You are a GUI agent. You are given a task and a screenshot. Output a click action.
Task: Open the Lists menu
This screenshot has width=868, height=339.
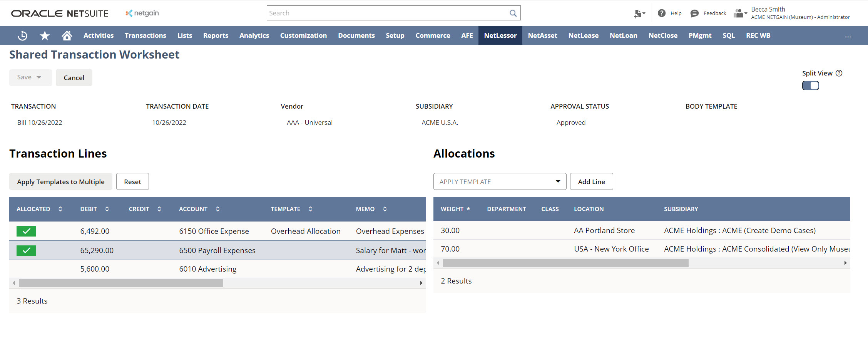pos(185,35)
